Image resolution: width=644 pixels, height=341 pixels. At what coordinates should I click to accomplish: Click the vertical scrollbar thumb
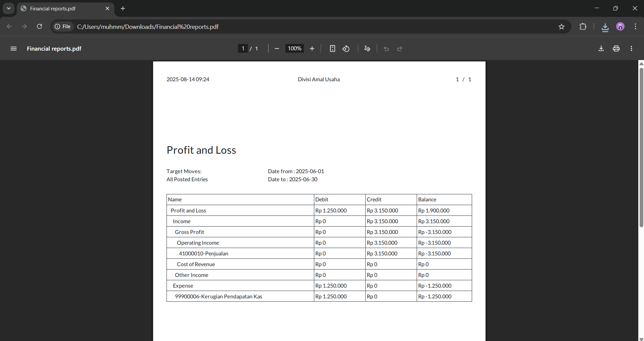click(641, 148)
